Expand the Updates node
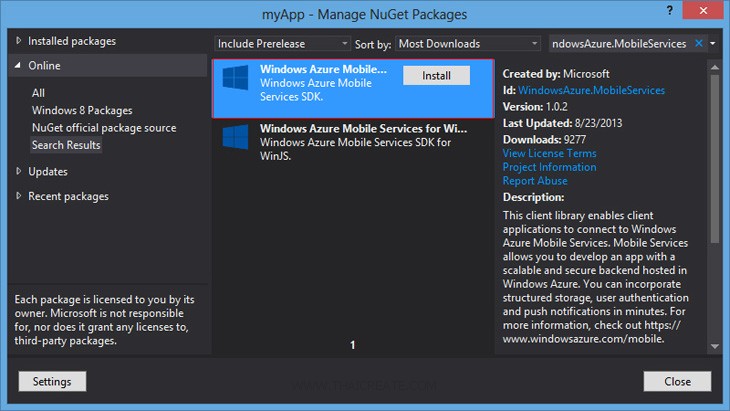The image size is (730, 411). click(19, 171)
